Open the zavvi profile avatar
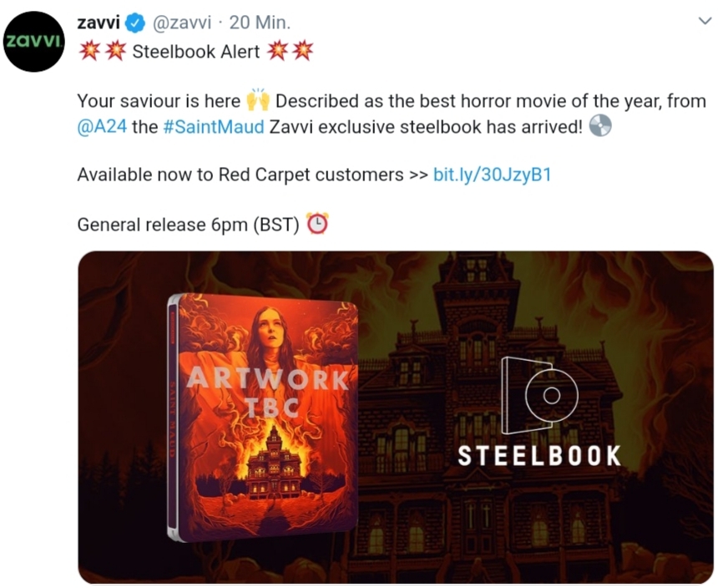The width and height of the screenshot is (718, 588). 34,42
